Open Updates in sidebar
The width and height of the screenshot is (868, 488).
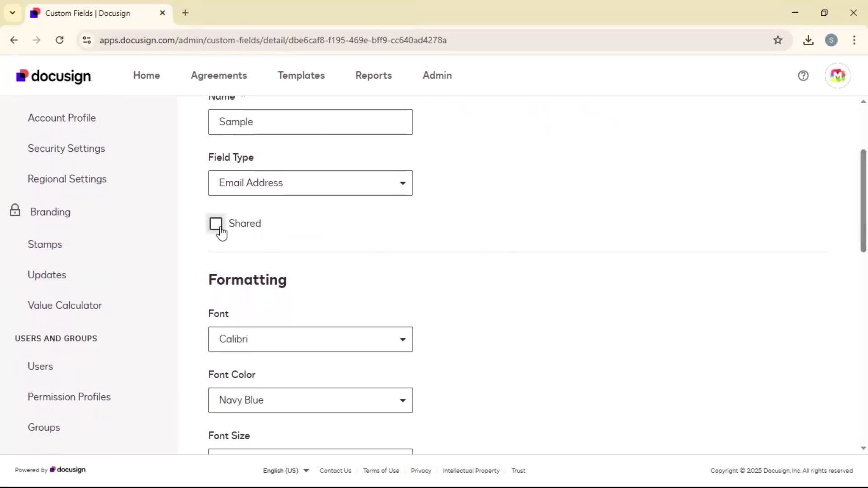[47, 275]
